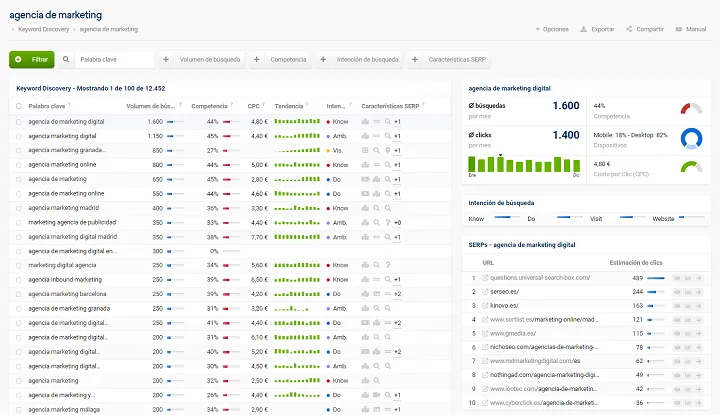Click the Compartir button label
The image size is (720, 415).
point(650,29)
